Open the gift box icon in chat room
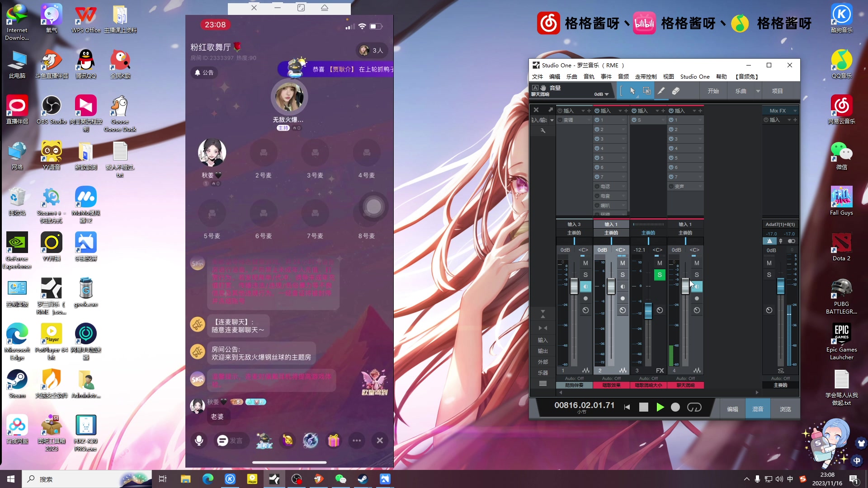Screen dimensions: 868x488 click(x=334, y=440)
